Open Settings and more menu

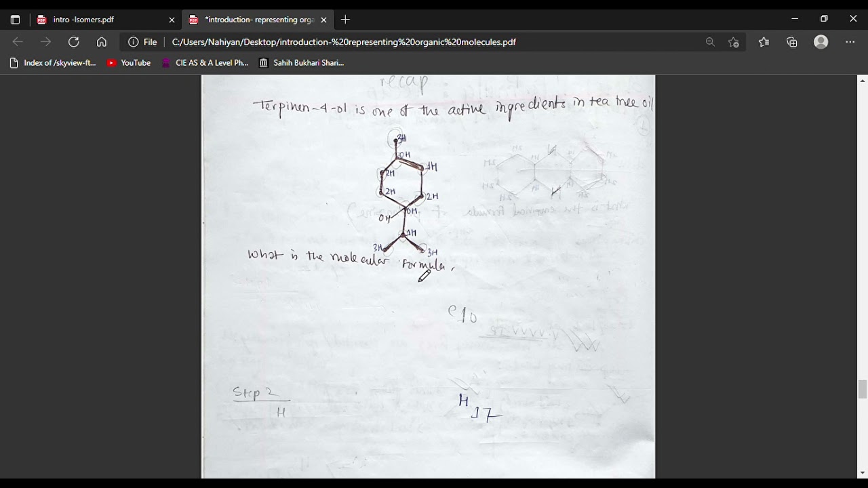click(850, 42)
